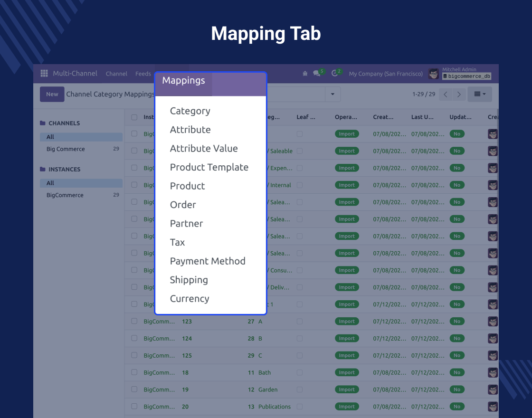This screenshot has height=418, width=532.
Task: Open the activities clock icon
Action: (x=334, y=73)
